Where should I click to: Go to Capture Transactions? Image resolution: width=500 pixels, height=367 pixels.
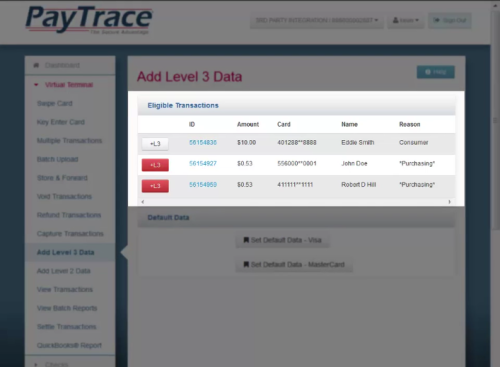[x=70, y=234]
